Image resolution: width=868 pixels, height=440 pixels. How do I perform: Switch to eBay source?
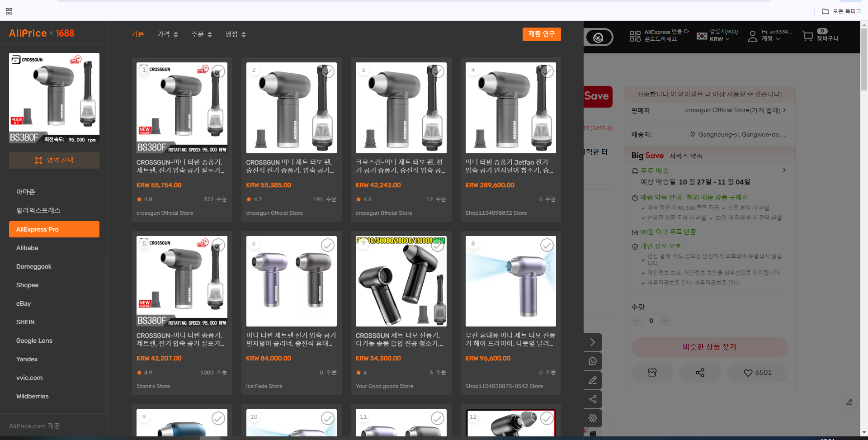(54, 303)
